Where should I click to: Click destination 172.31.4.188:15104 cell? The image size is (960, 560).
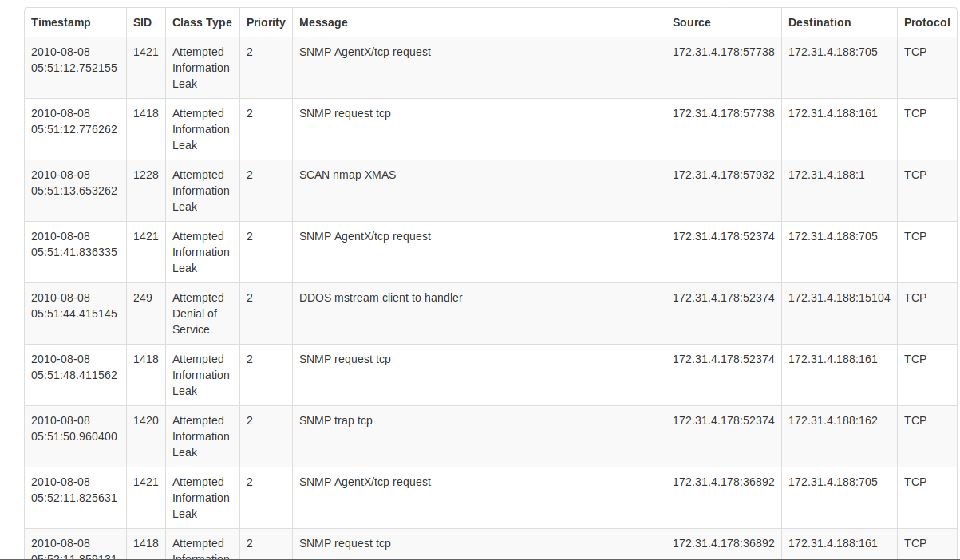click(839, 298)
